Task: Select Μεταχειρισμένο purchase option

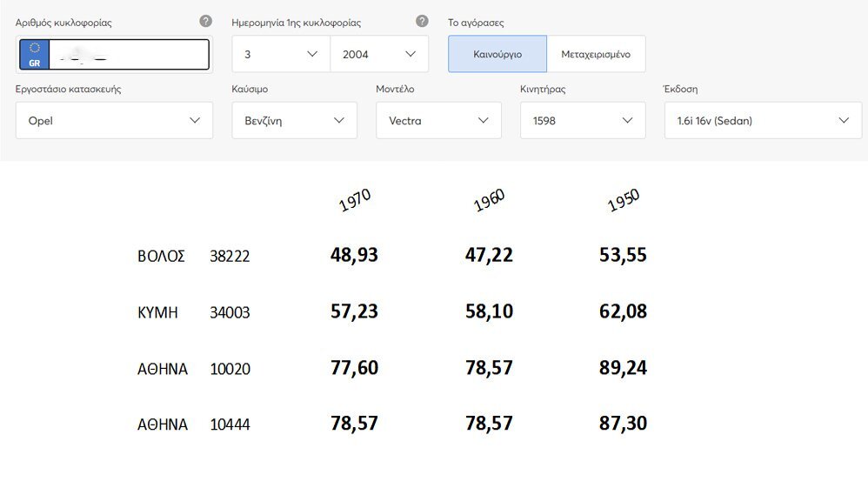Action: tap(596, 54)
